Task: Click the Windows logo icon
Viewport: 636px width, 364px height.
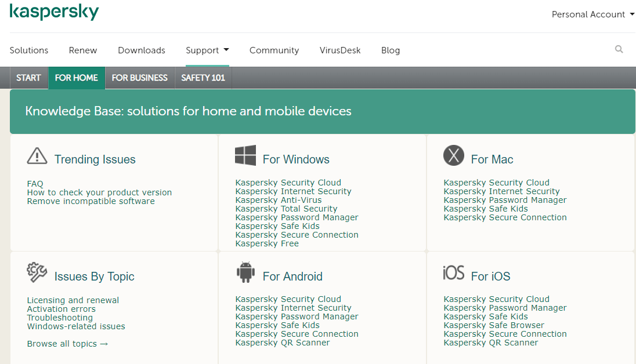Action: click(x=245, y=155)
